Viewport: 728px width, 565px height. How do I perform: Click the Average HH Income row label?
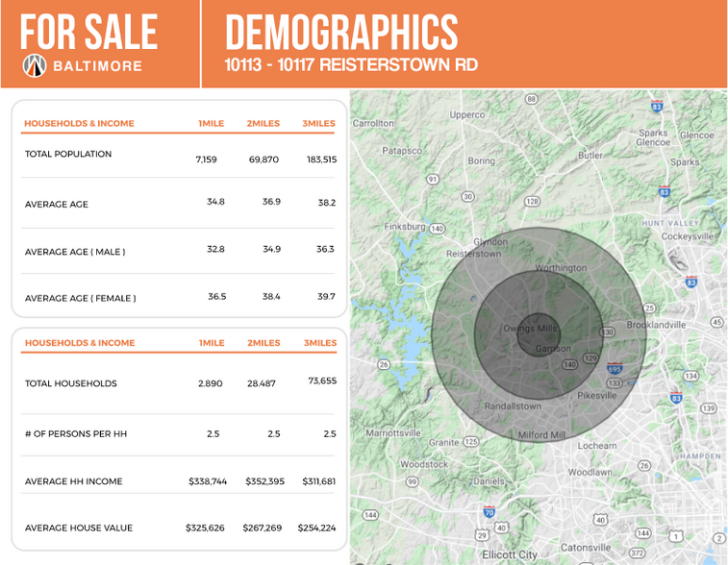pos(73,481)
